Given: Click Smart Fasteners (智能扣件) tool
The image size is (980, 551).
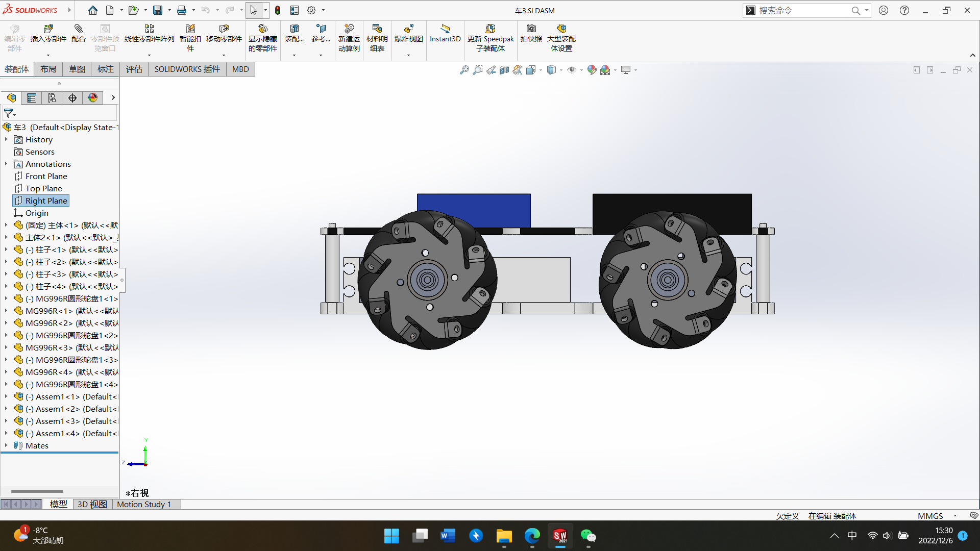Looking at the screenshot, I should click(x=190, y=38).
